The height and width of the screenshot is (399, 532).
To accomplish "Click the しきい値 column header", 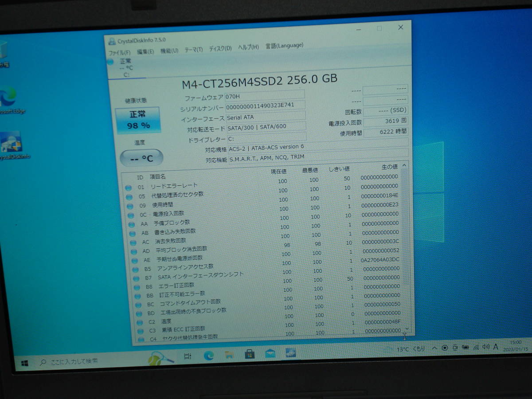I will [339, 169].
